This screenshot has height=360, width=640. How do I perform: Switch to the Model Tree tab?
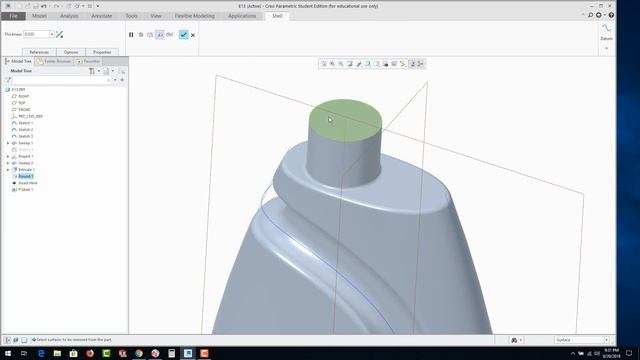[18, 61]
